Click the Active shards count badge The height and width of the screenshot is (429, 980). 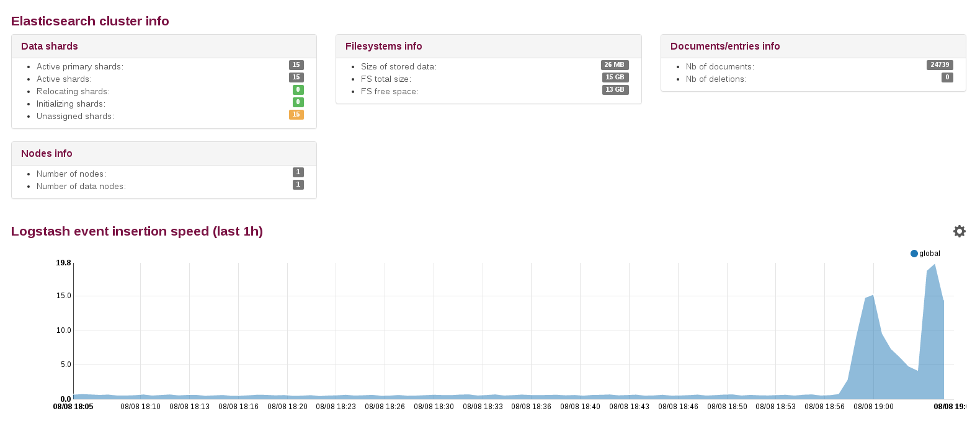tap(296, 77)
